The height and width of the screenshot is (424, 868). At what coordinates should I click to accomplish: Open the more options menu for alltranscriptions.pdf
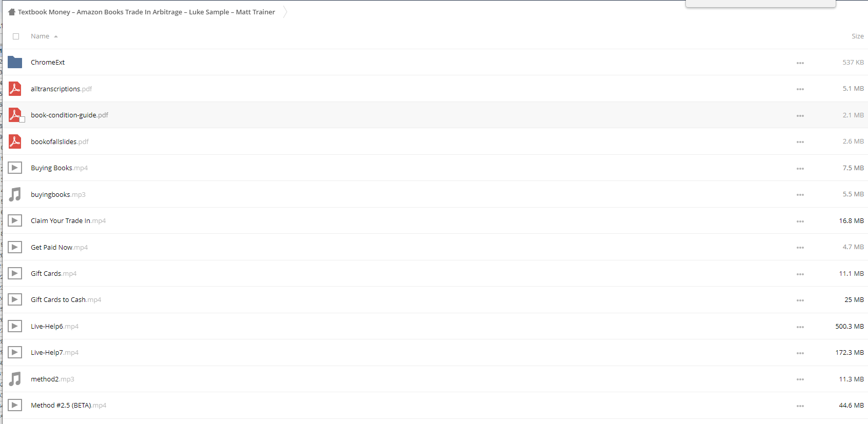[800, 89]
